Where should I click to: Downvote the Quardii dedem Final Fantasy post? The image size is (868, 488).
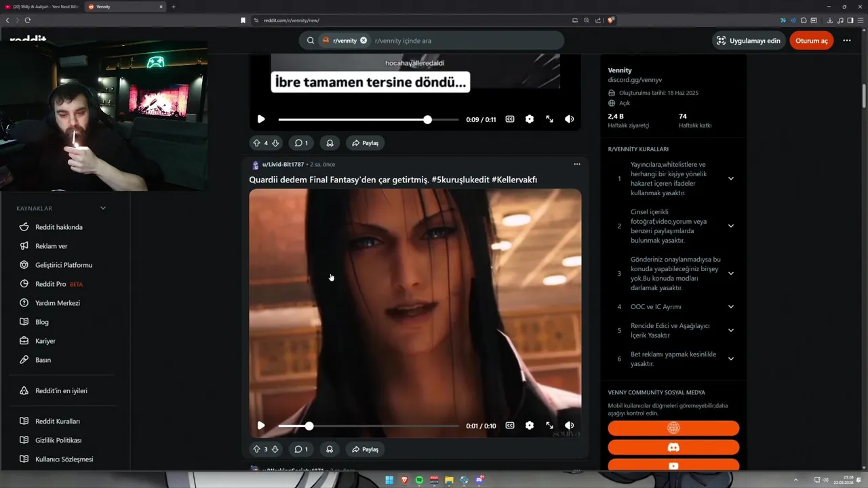pos(275,449)
